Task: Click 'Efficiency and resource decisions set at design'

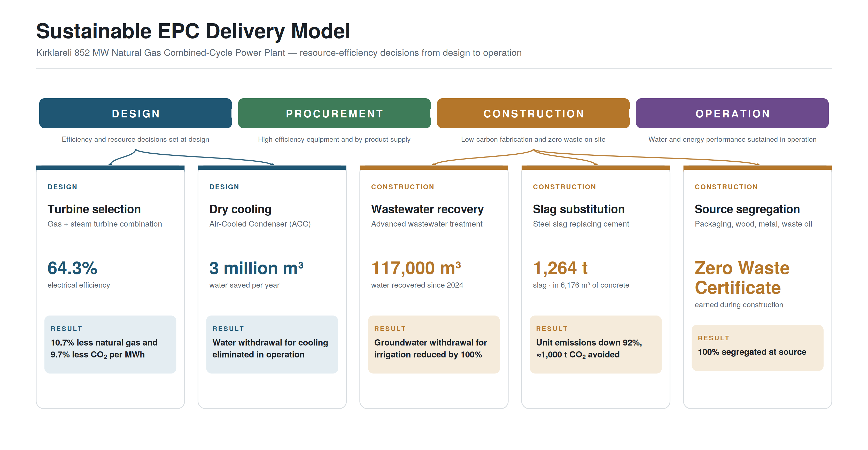Action: pyautogui.click(x=135, y=139)
